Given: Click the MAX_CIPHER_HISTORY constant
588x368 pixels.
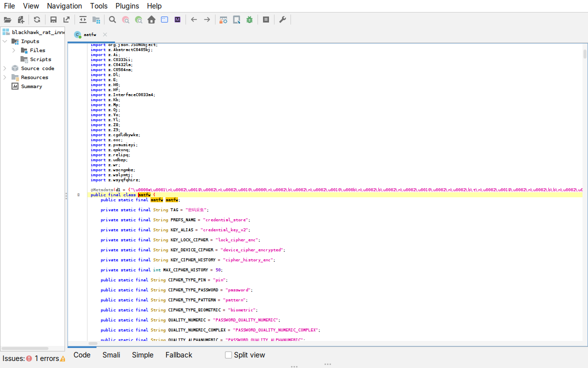Looking at the screenshot, I should click(185, 270).
